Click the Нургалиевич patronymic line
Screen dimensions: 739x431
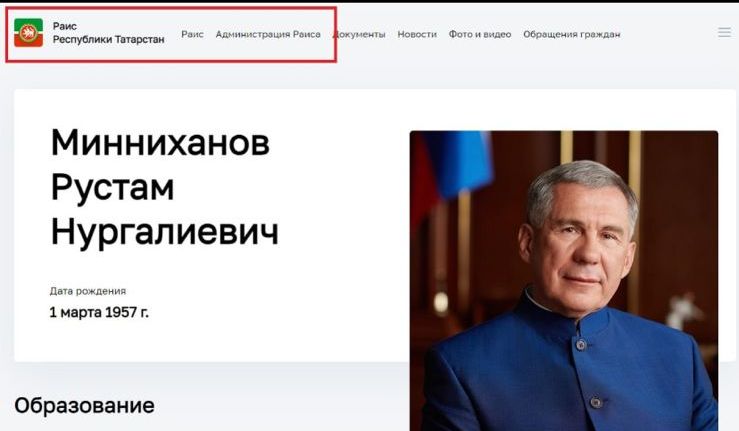[164, 232]
